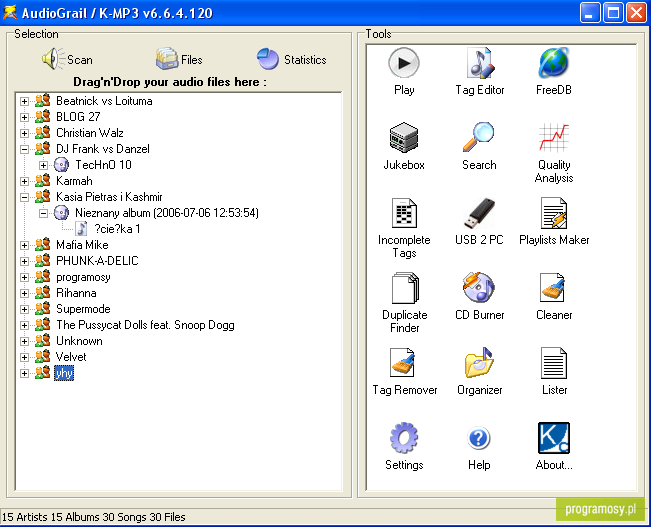Expand the Christian Walz artist node

tap(24, 133)
